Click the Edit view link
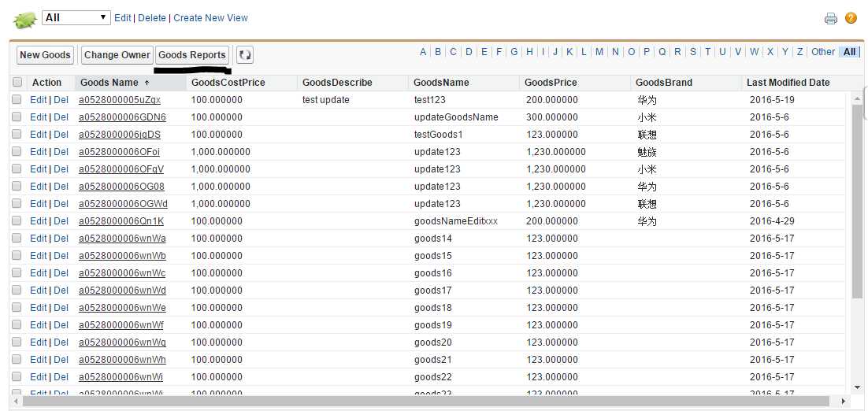The image size is (868, 411). [x=122, y=17]
